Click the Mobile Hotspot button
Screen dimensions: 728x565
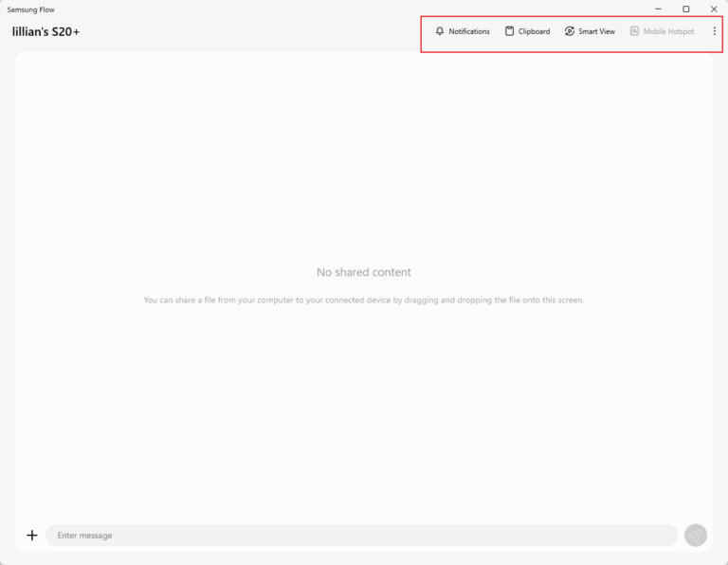coord(662,31)
